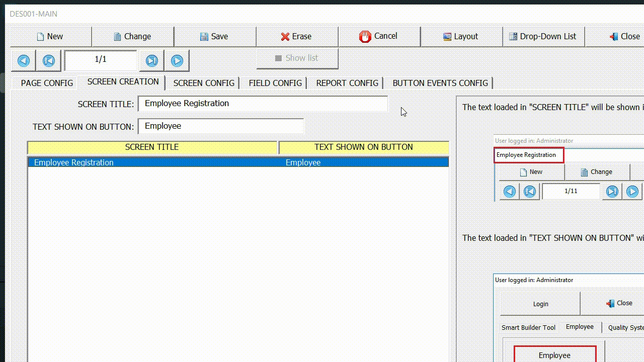The image size is (644, 362).
Task: Click the Layout screen icon
Action: [x=447, y=36]
